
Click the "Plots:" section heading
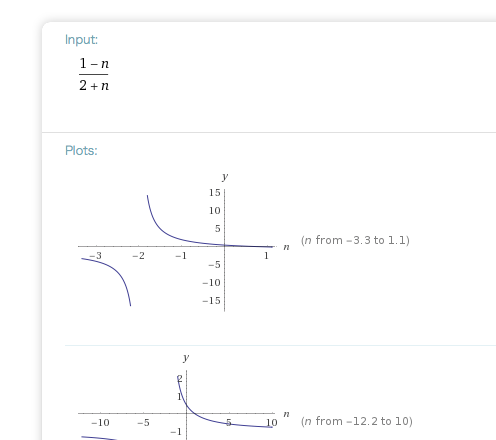pos(81,151)
